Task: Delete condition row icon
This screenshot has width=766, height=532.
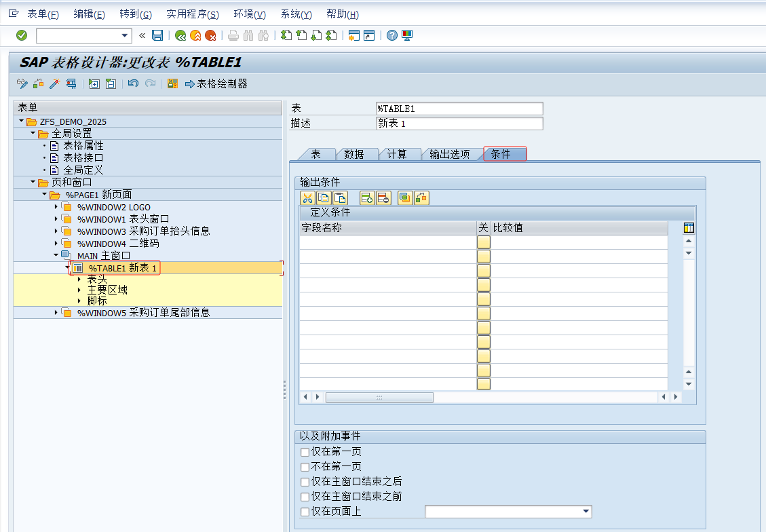Action: (x=383, y=198)
